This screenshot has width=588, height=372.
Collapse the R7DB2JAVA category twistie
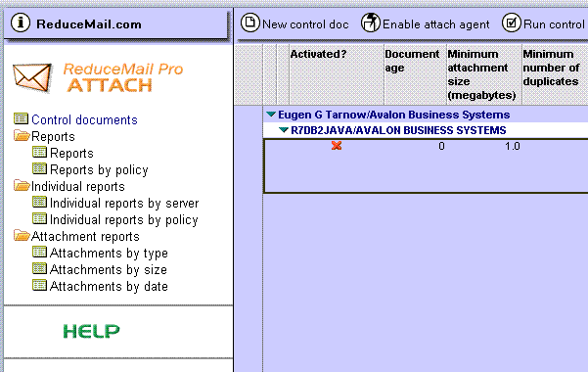click(284, 130)
